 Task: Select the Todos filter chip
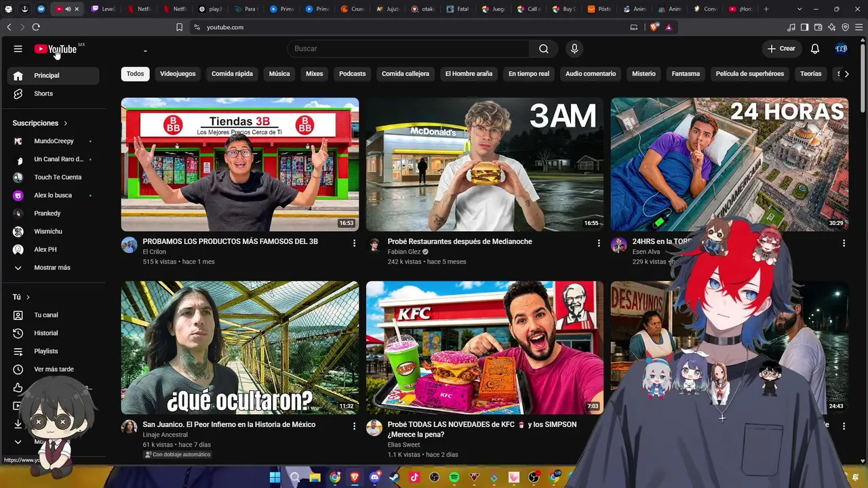[136, 74]
